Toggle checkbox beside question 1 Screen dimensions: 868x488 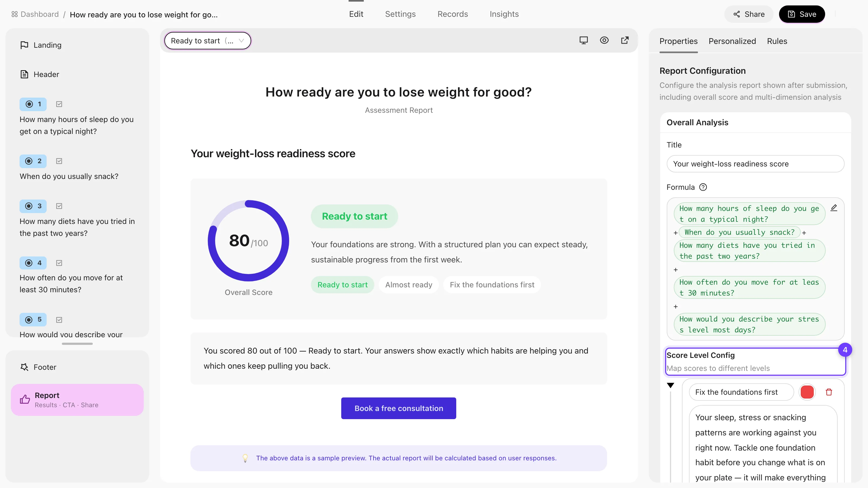59,104
